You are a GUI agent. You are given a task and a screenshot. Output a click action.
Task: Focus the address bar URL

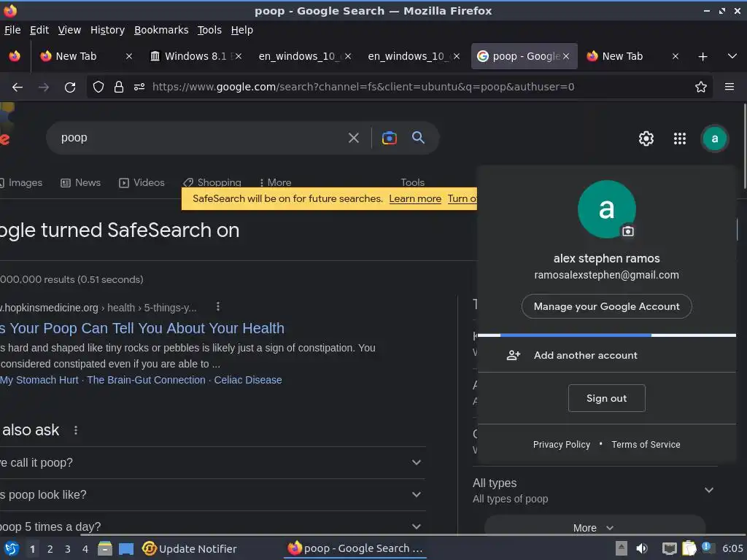(363, 87)
